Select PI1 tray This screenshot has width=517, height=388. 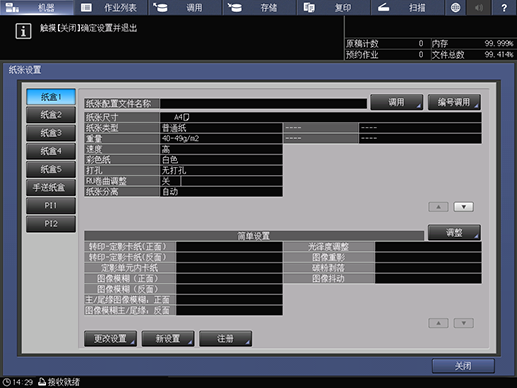[51, 205]
